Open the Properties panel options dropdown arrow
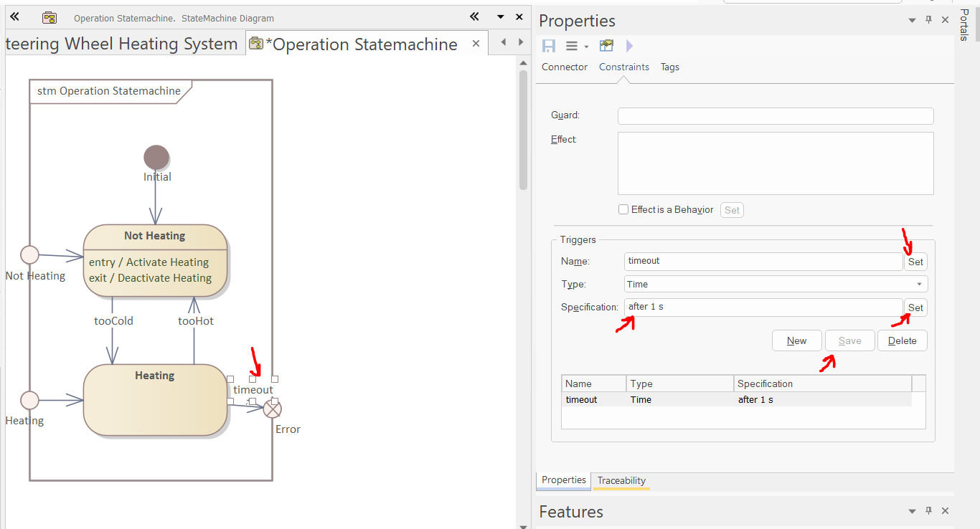 tap(912, 20)
